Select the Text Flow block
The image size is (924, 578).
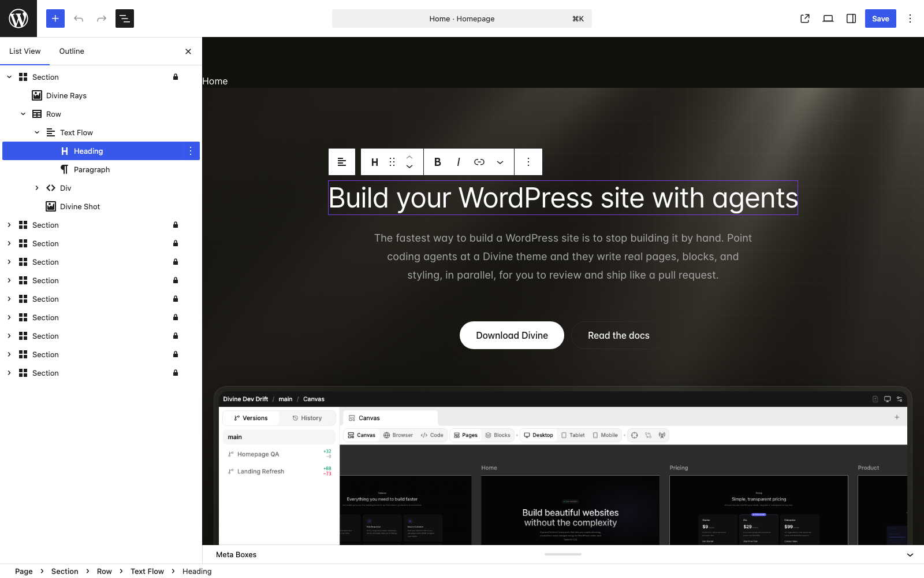click(x=76, y=132)
